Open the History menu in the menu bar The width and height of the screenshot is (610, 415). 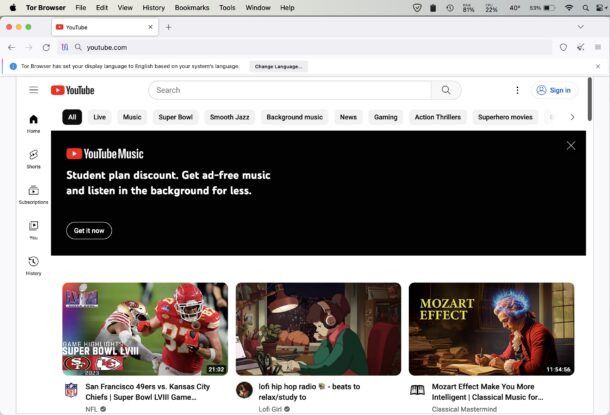tap(153, 7)
